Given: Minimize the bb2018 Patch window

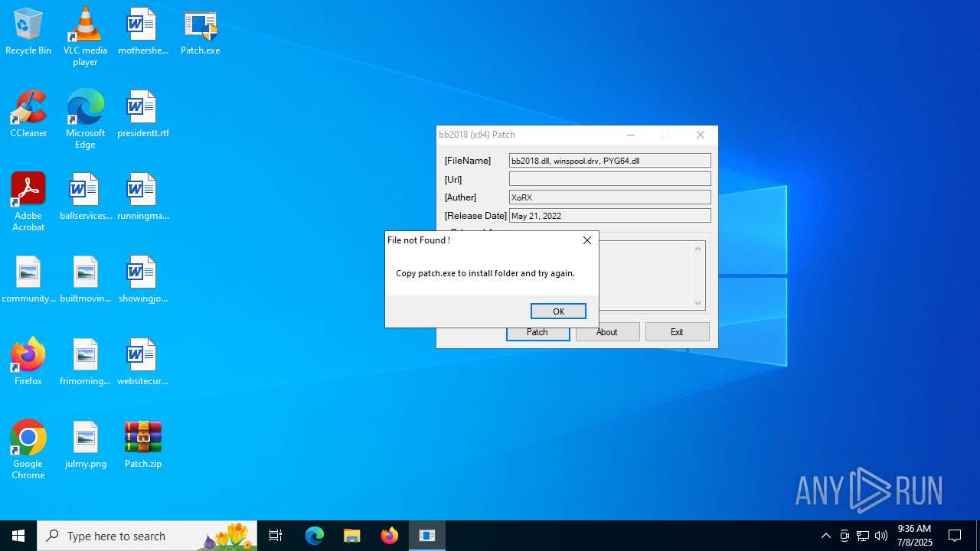Looking at the screenshot, I should pyautogui.click(x=631, y=135).
